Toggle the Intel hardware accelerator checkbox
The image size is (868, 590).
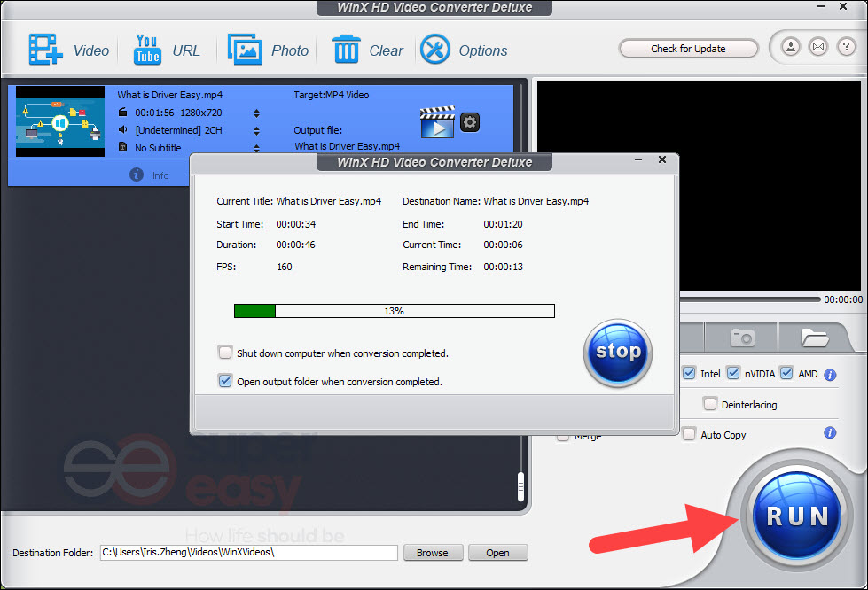pyautogui.click(x=689, y=373)
